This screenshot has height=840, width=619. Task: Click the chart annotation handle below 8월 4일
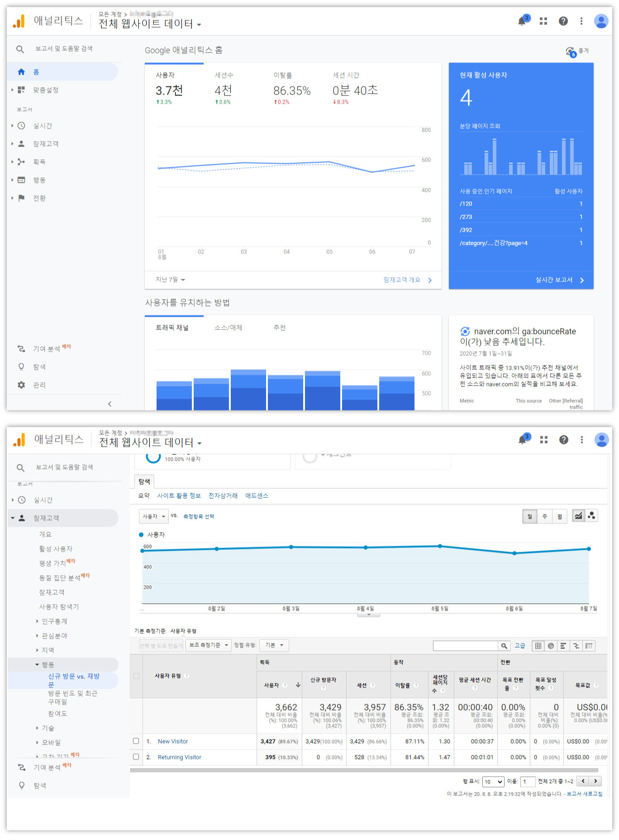369,615
